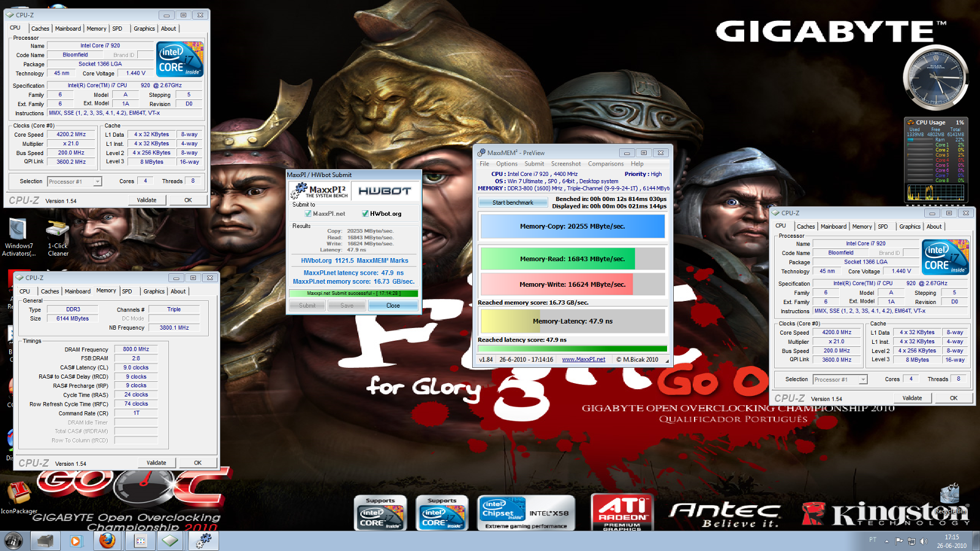Open the Help menu in MaxxMEM
This screenshot has height=551, width=980.
tap(637, 164)
